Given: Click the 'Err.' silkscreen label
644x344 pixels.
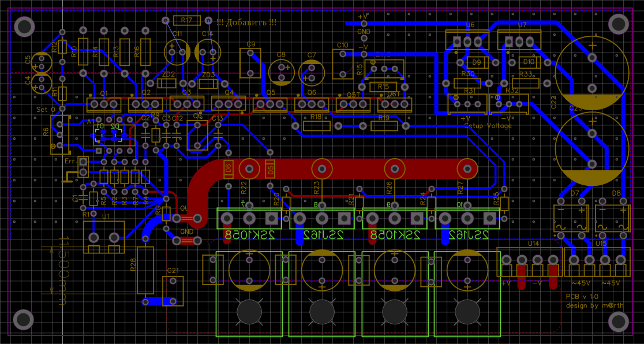Looking at the screenshot, I should [71, 161].
